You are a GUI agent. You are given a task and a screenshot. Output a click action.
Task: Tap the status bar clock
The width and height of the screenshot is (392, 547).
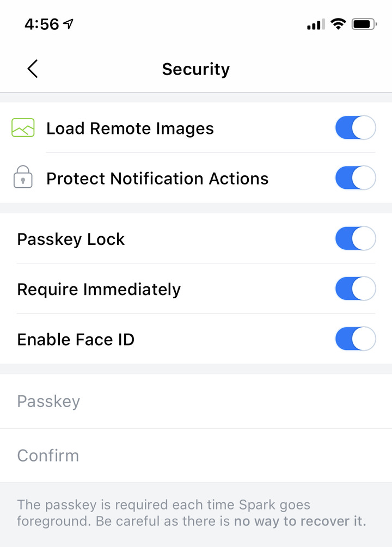point(41,24)
